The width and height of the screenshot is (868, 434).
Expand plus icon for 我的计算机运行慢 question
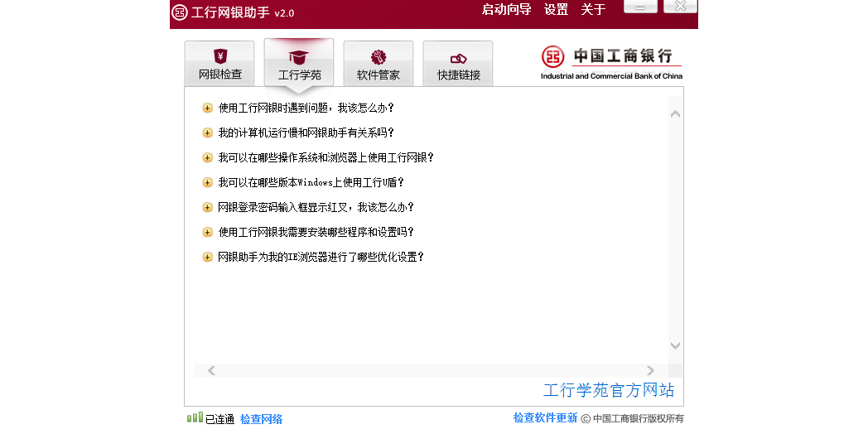tap(208, 133)
